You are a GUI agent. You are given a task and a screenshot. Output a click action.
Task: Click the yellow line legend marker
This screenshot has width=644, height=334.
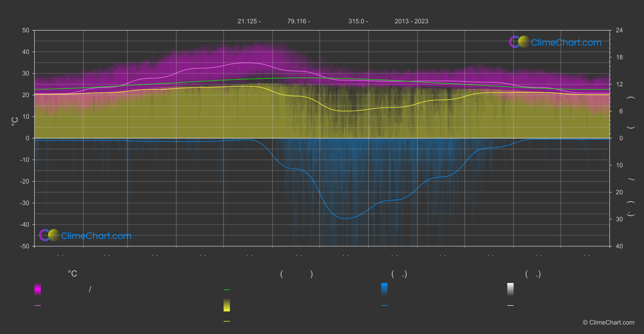pyautogui.click(x=227, y=321)
